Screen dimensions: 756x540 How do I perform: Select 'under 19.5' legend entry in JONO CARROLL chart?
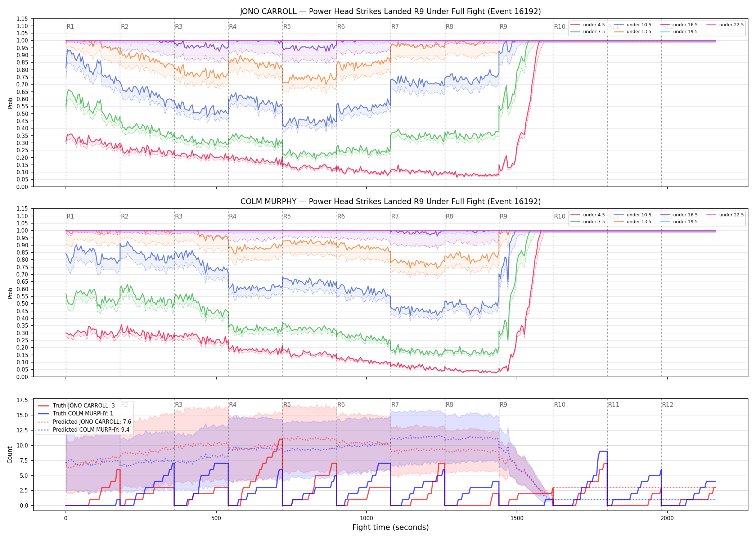tap(679, 32)
